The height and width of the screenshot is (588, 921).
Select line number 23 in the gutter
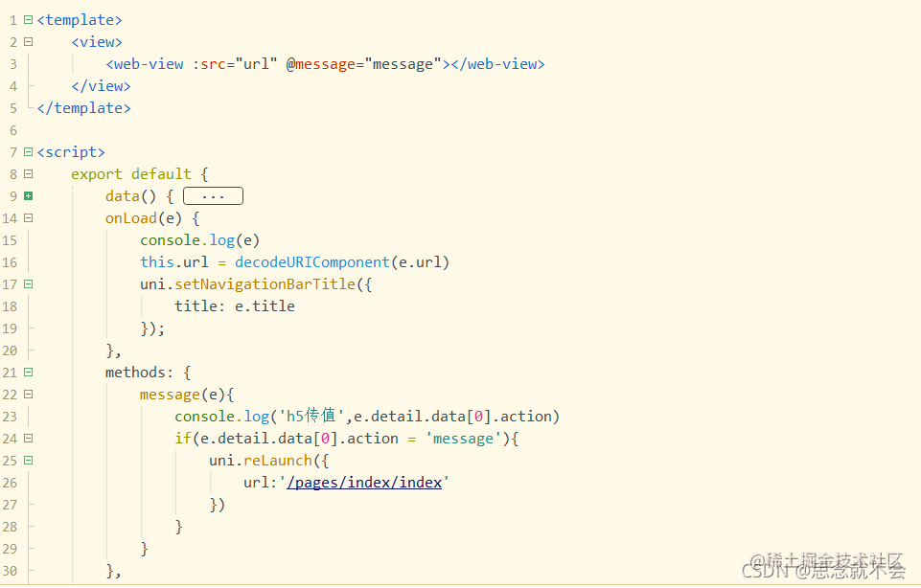(10, 416)
